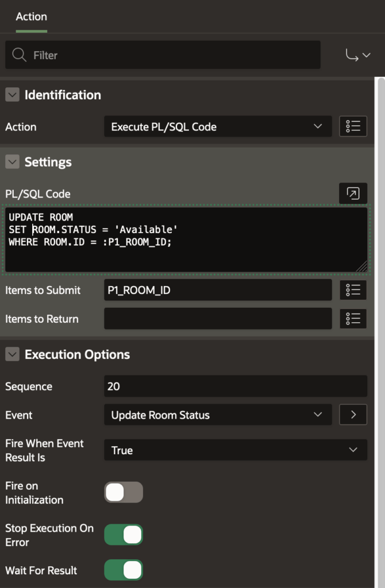Viewport: 385px width, 588px height.
Task: Click the Identification heading text
Action: pyautogui.click(x=63, y=95)
